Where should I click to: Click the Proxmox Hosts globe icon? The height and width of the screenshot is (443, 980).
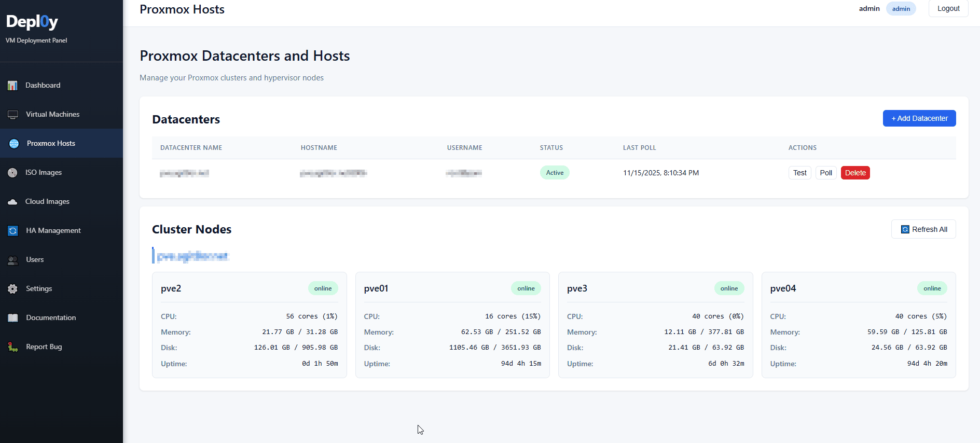(x=14, y=144)
